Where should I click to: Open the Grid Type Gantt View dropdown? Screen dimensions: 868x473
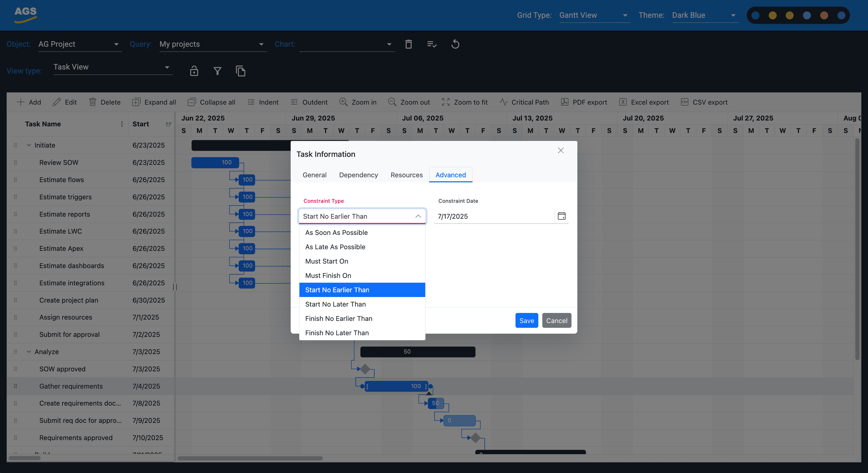click(x=594, y=15)
